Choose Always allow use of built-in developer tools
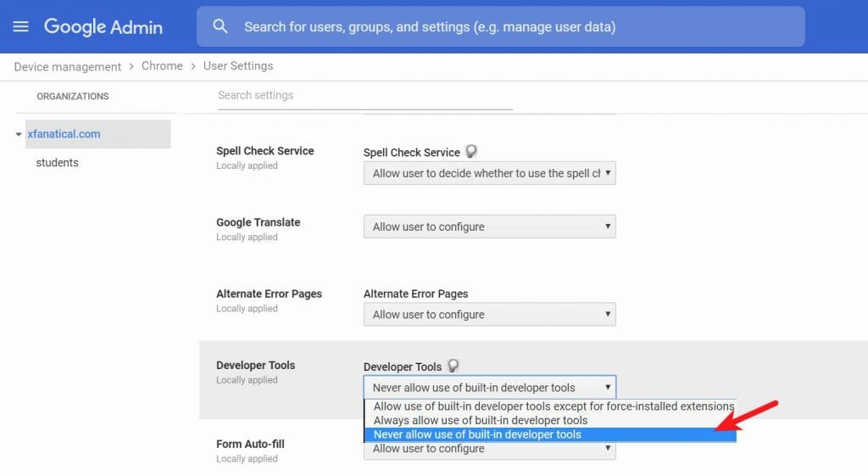The width and height of the screenshot is (868, 476). [550, 421]
